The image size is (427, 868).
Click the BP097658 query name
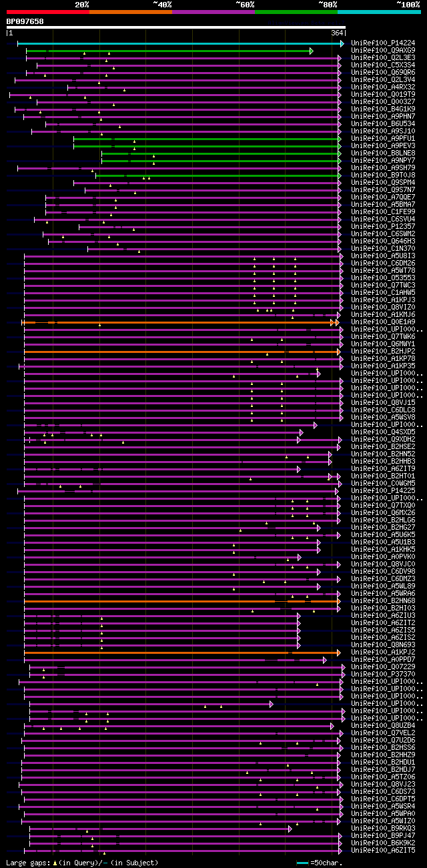(25, 21)
